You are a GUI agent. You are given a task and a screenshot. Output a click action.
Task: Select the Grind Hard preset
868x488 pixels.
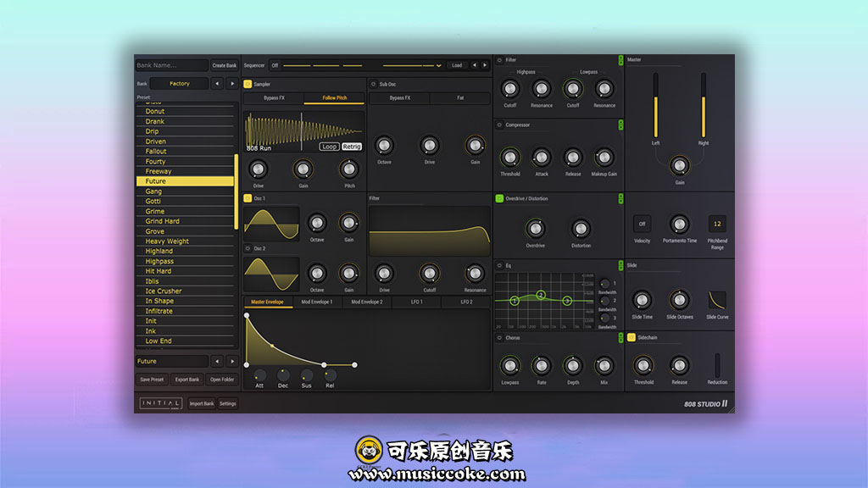click(x=162, y=221)
